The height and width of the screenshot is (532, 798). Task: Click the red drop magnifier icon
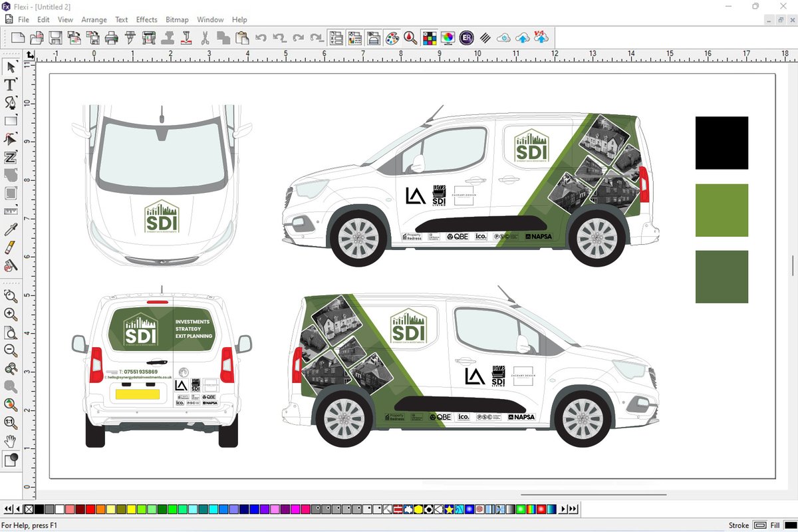coord(411,38)
